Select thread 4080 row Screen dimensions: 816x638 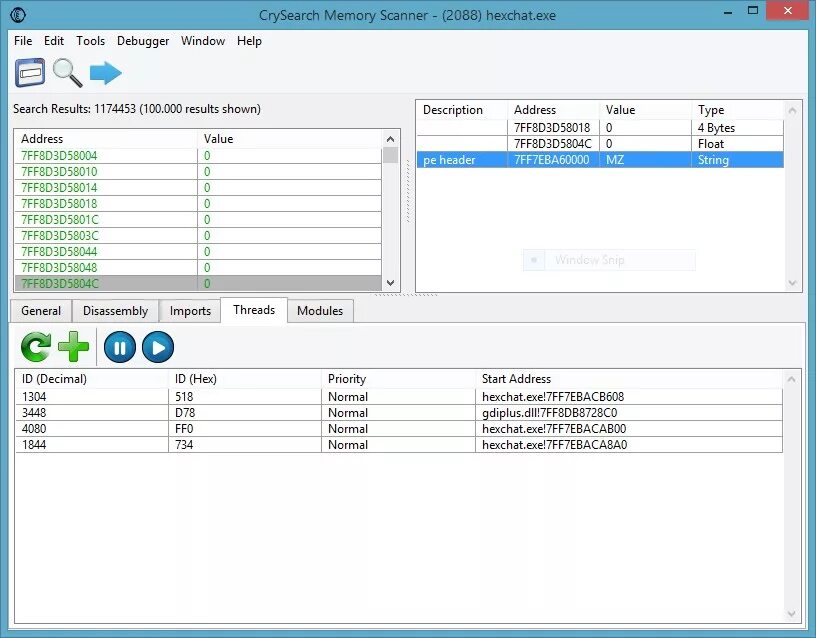[x=399, y=429]
